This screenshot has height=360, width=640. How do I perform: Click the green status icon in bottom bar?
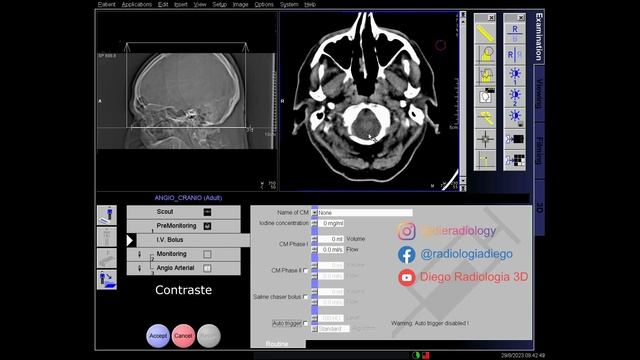(416, 355)
